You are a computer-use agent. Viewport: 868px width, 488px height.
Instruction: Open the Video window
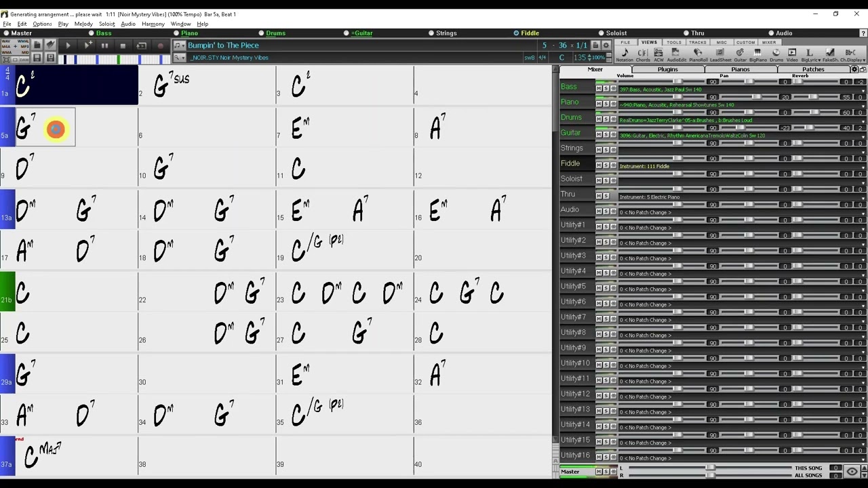coord(792,55)
